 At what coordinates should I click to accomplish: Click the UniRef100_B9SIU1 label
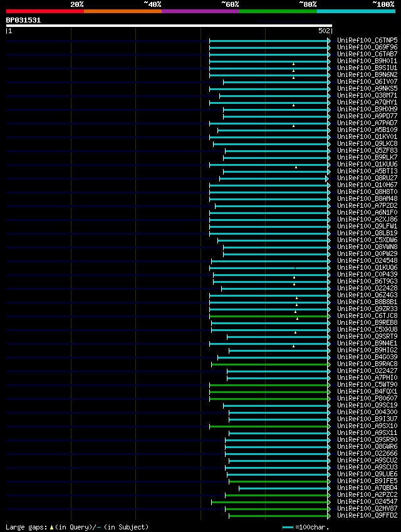[367, 68]
